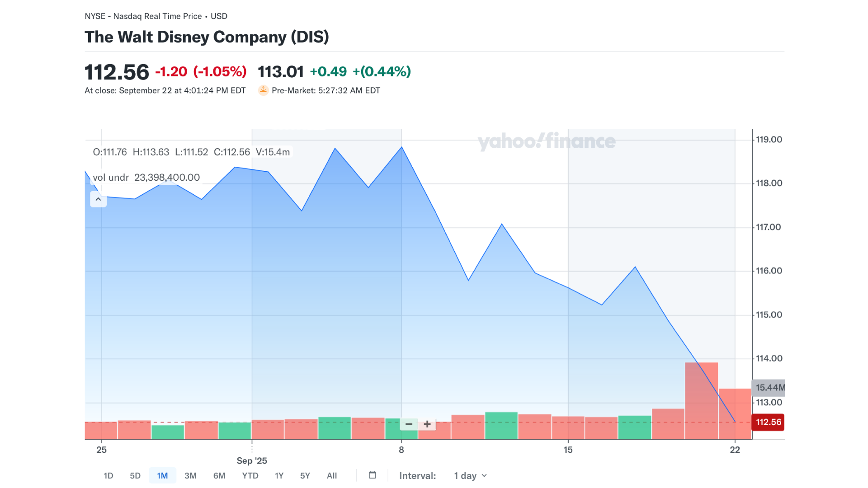Click the At close September 22 timestamp
The height and width of the screenshot is (488, 868).
click(165, 90)
